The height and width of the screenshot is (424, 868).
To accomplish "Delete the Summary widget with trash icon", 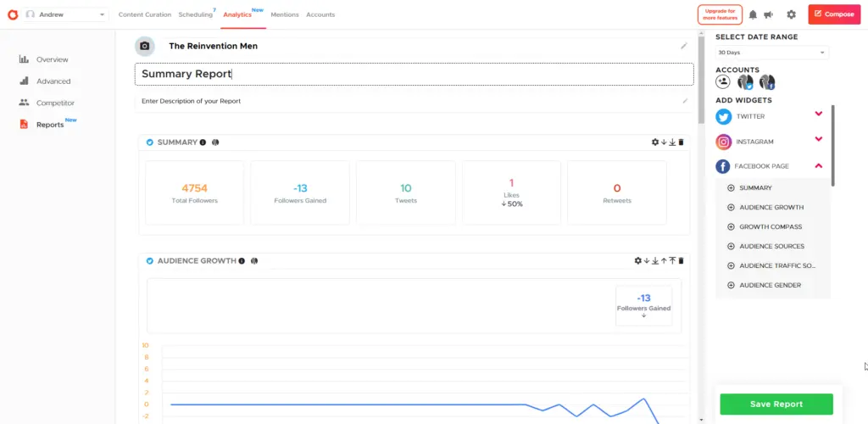I will (681, 142).
